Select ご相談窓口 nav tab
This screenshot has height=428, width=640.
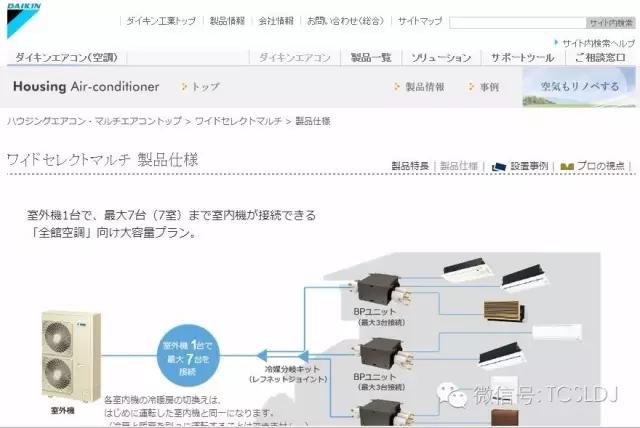pos(600,58)
